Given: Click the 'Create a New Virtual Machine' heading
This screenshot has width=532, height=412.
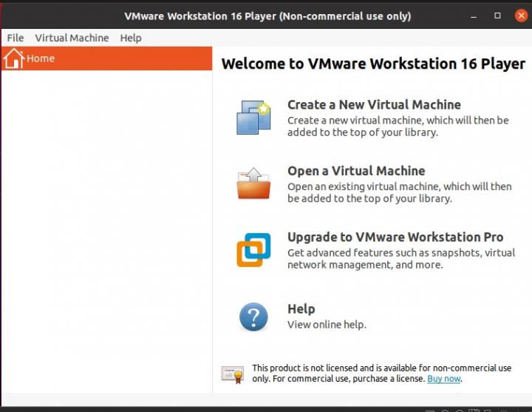Looking at the screenshot, I should tap(374, 105).
